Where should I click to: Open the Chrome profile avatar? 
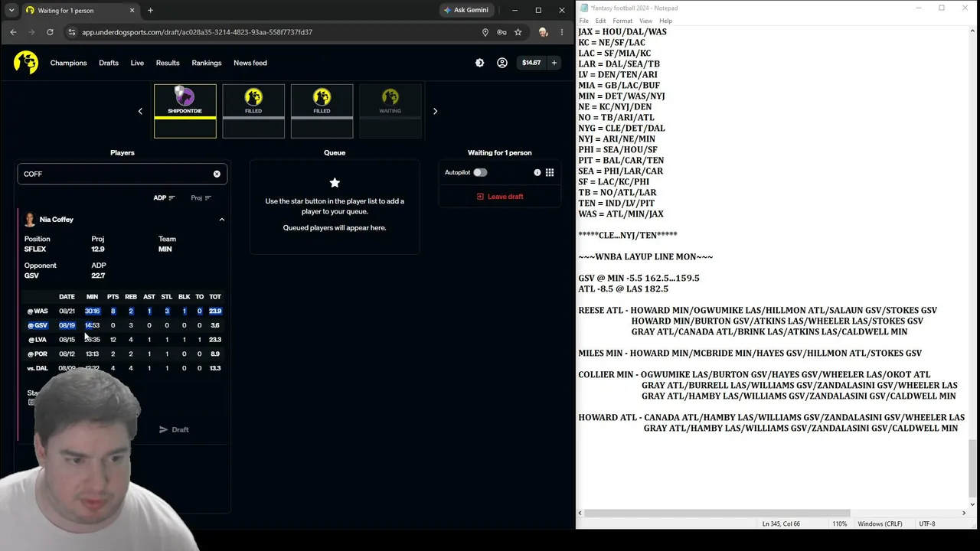543,32
